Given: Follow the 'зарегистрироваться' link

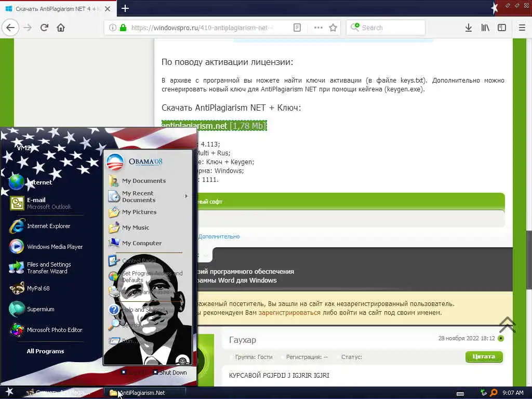Looking at the screenshot, I should click(289, 312).
